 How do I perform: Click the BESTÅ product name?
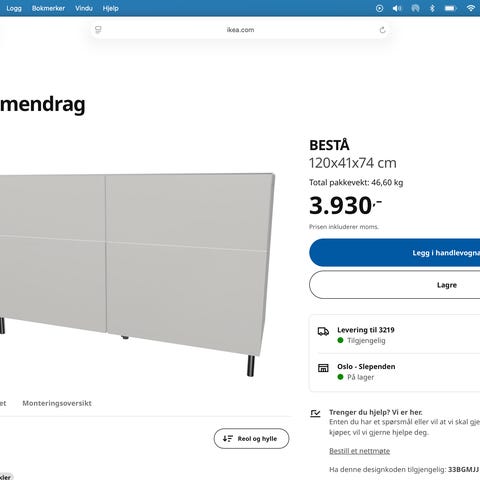329,145
